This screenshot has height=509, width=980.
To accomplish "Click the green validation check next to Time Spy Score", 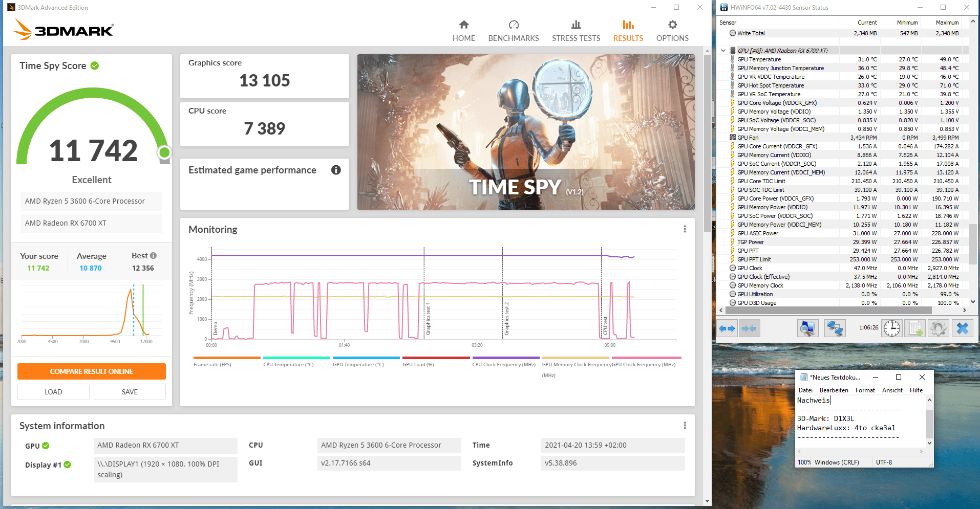I will [95, 65].
